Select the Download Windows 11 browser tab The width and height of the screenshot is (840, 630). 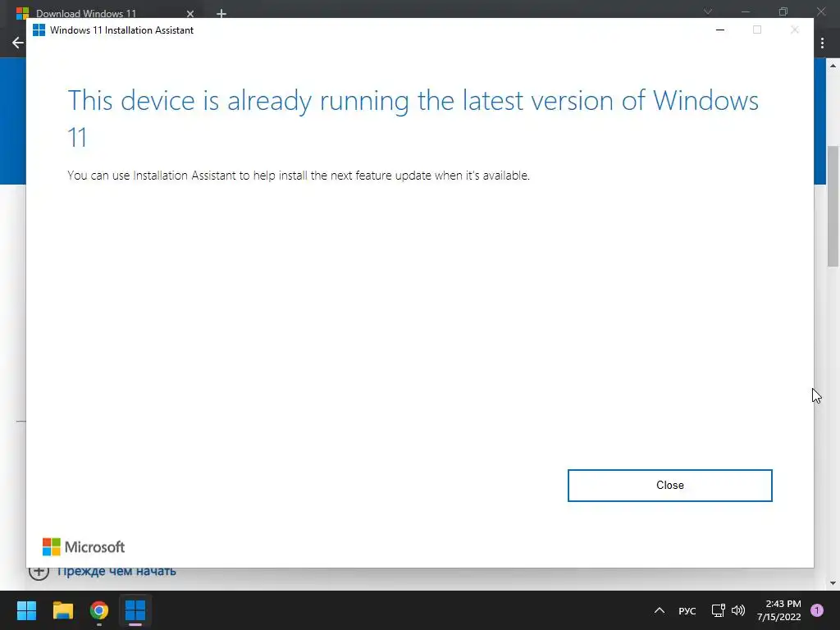point(85,13)
